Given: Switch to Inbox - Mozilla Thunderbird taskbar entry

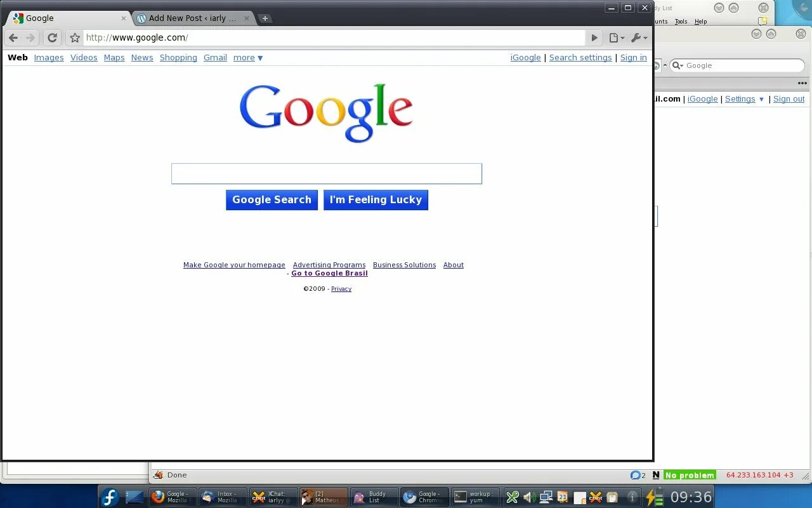Looking at the screenshot, I should pyautogui.click(x=223, y=497).
